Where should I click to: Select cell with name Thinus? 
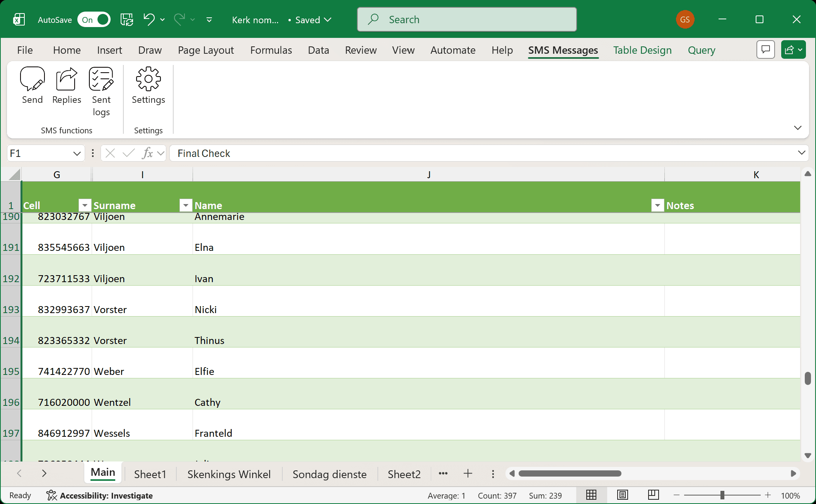pos(428,332)
